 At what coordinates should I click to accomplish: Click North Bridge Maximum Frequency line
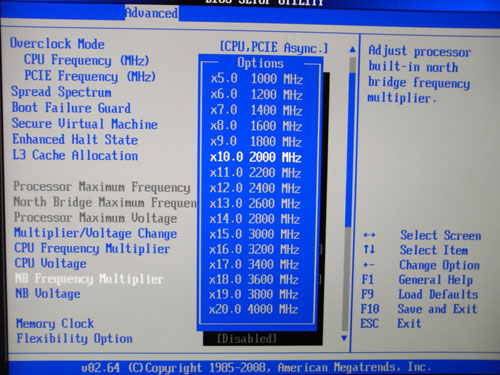(x=105, y=202)
